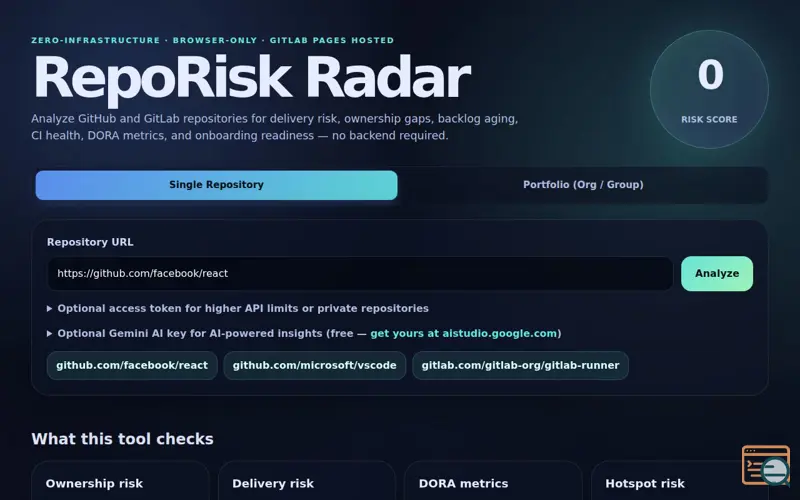800x500 pixels.
Task: Click the Repository URL label
Action: (90, 242)
